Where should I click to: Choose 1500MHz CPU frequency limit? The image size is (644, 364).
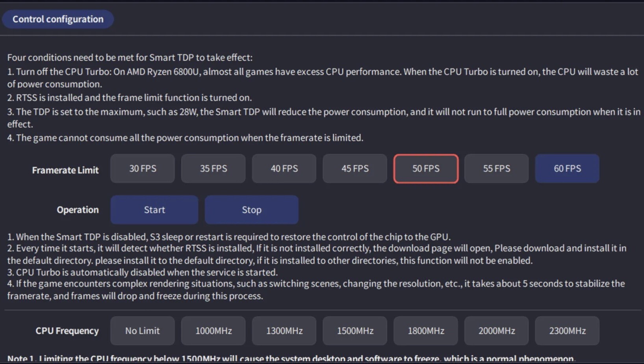click(355, 331)
